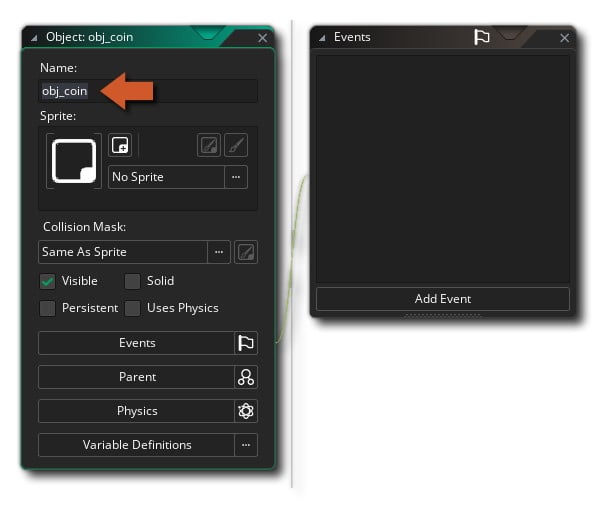Open the Variable Definitions button
The height and width of the screenshot is (508, 597).
coord(136,445)
